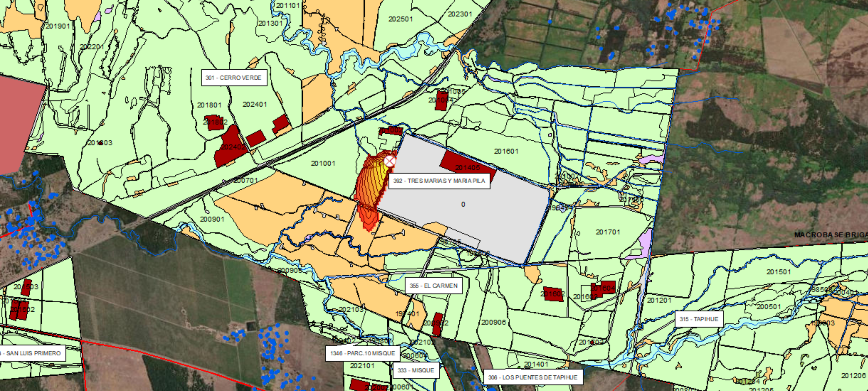Click parcel 201501 at the right

(x=778, y=272)
